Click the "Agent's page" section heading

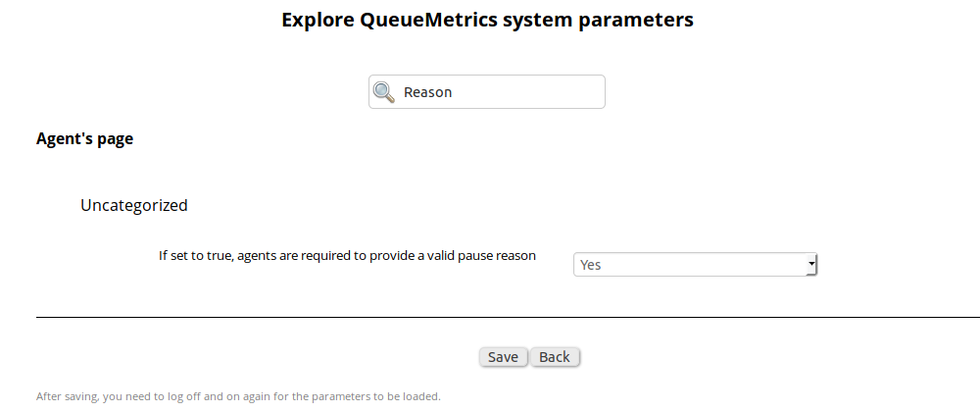point(84,139)
